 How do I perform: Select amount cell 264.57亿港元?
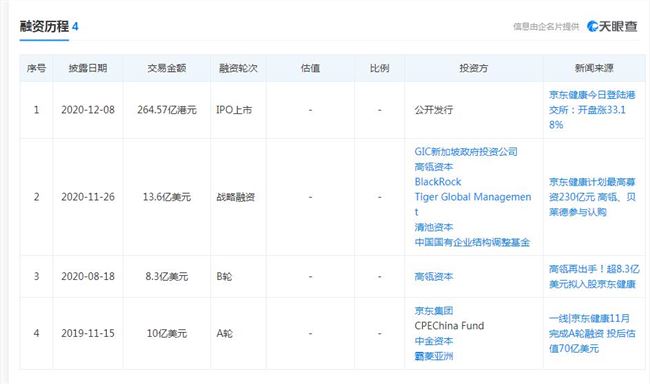click(167, 110)
